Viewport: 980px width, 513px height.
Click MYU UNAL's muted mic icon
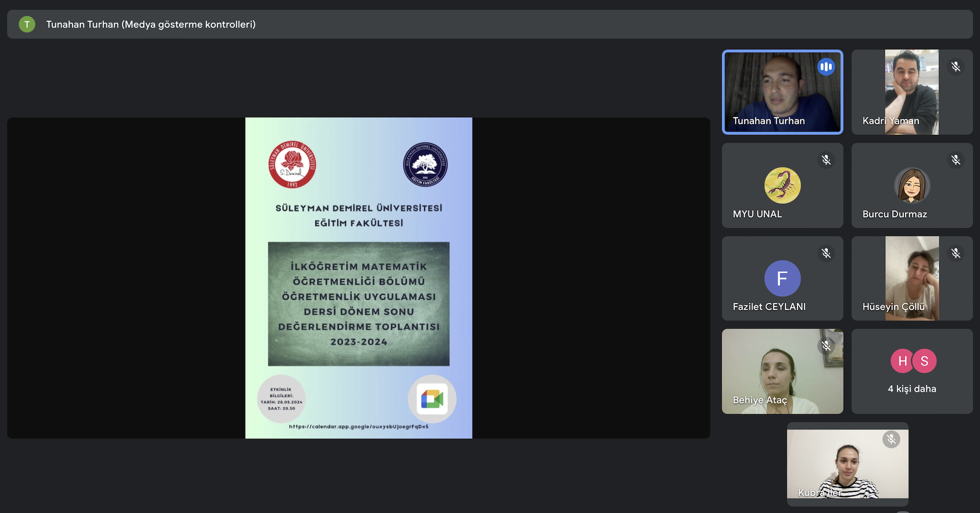tap(826, 160)
